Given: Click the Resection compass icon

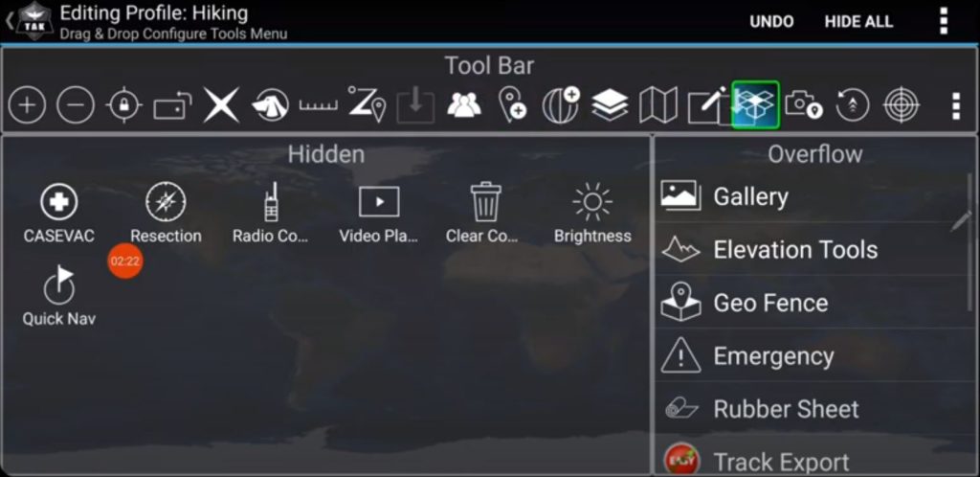Looking at the screenshot, I should click(166, 202).
